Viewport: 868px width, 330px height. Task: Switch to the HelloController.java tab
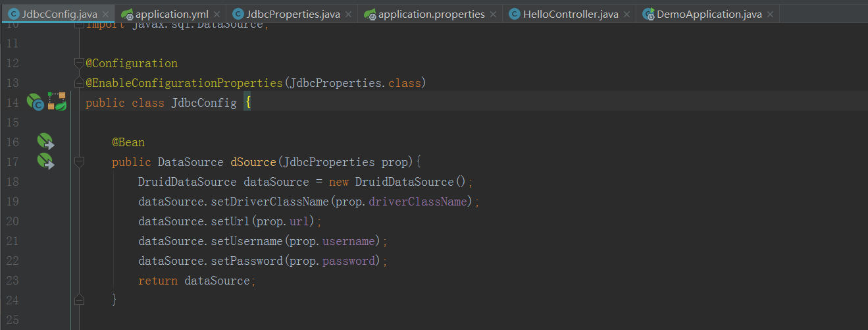(x=571, y=14)
